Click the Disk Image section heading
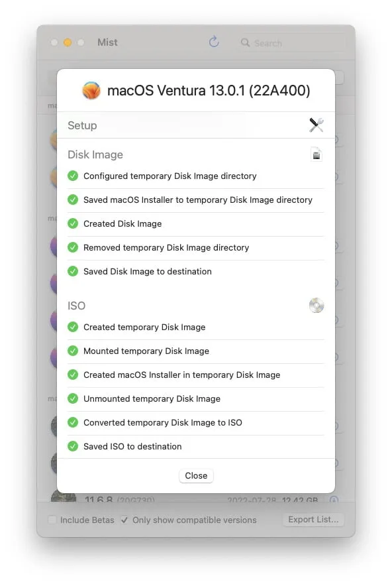The image size is (392, 586). click(95, 154)
